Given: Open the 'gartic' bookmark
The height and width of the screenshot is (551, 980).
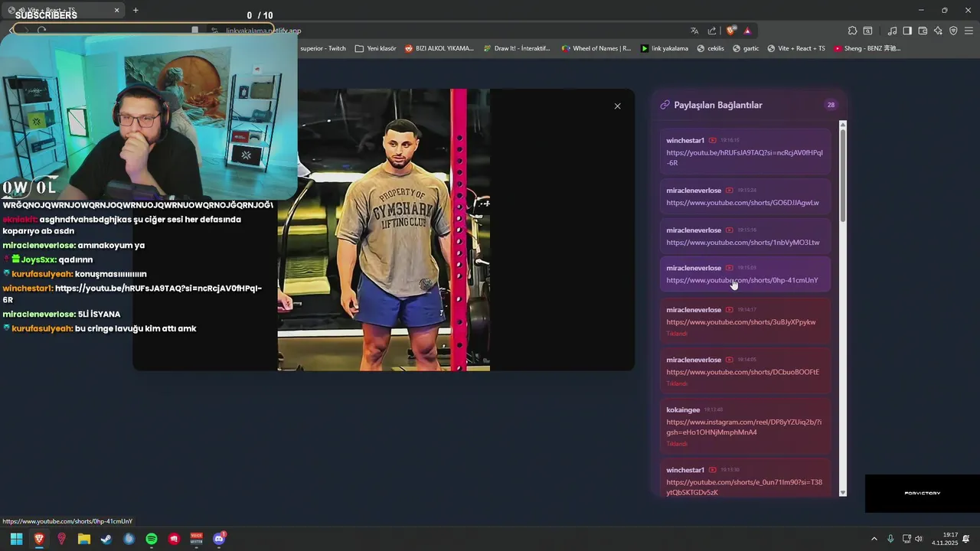Looking at the screenshot, I should 745,48.
